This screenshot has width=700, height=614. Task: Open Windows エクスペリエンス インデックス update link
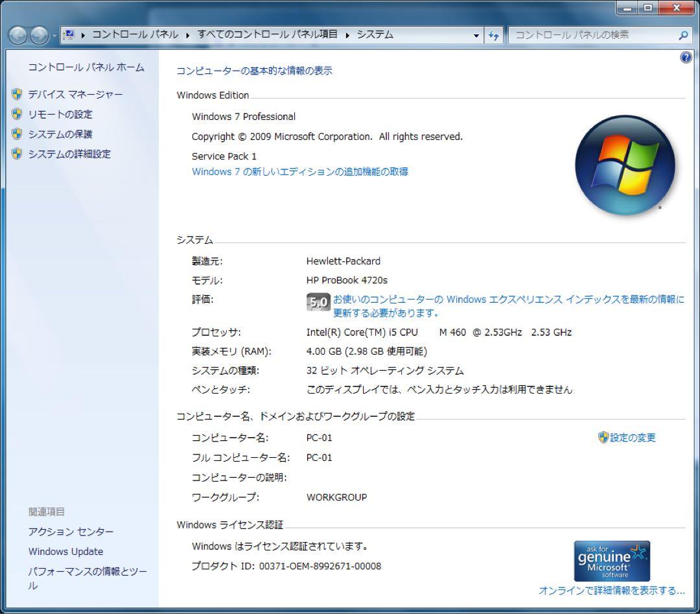coord(509,306)
